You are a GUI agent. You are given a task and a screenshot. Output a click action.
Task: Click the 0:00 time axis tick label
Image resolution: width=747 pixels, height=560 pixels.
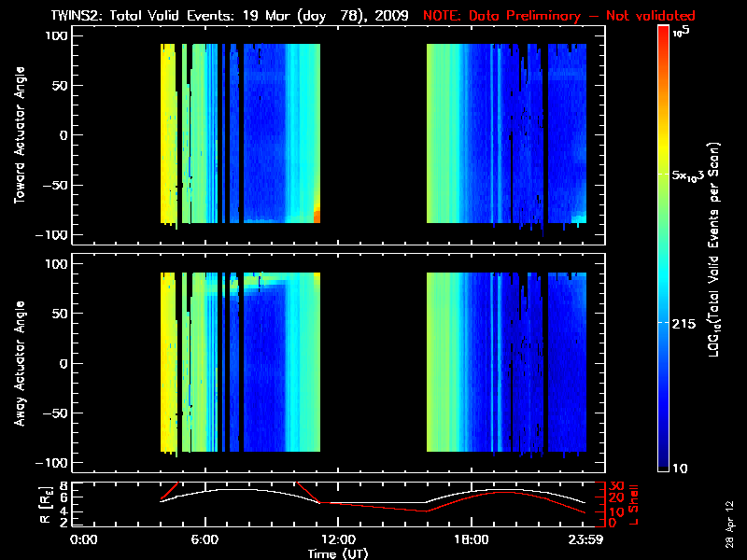point(84,539)
